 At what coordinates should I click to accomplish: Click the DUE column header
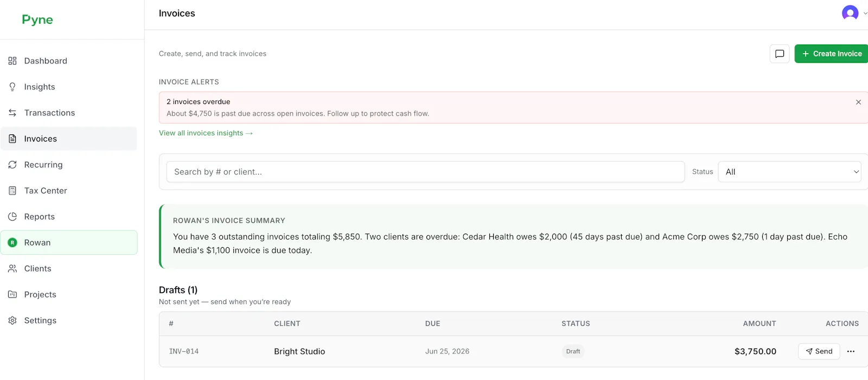point(432,324)
